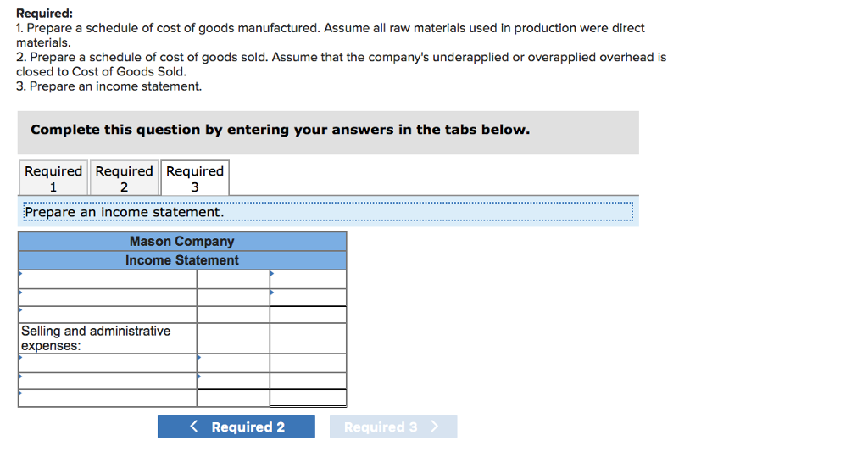Switch to the Required 2 tab
This screenshot has height=474, width=868.
click(x=124, y=178)
